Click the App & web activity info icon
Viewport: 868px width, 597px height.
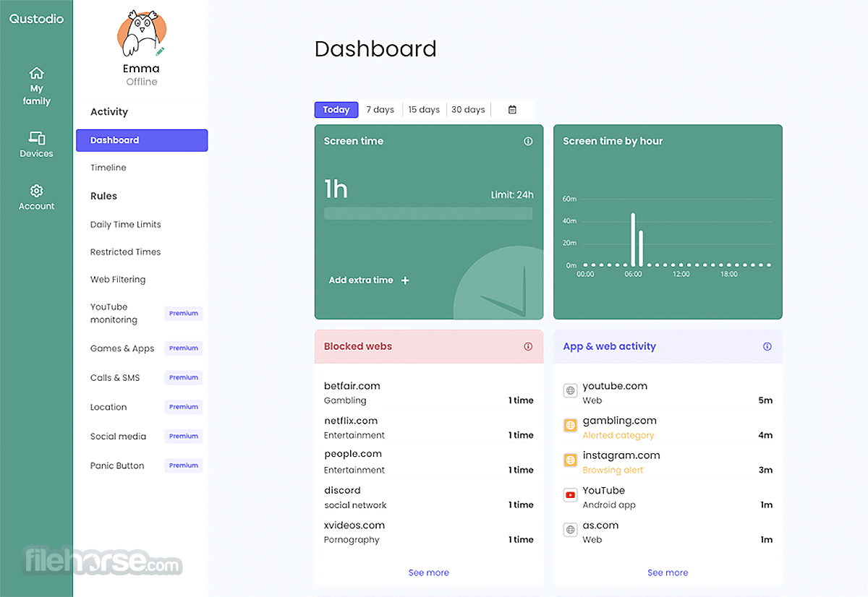pos(767,346)
